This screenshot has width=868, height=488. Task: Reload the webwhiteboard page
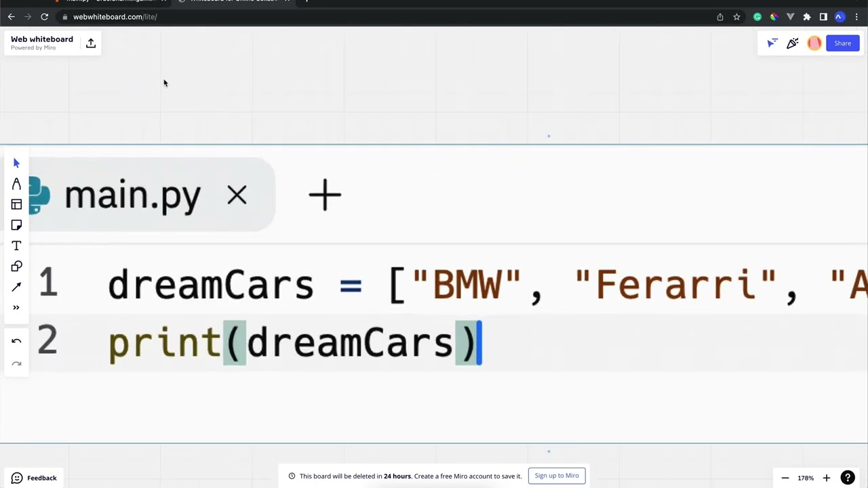(x=45, y=17)
